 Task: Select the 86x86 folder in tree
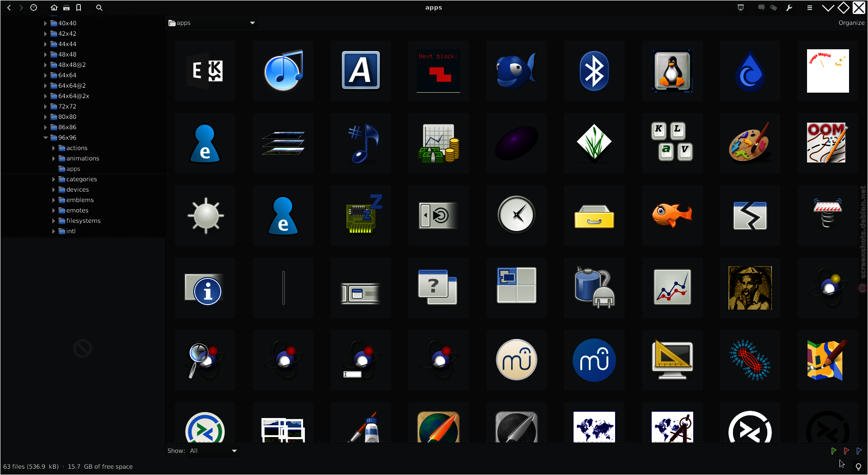point(63,127)
